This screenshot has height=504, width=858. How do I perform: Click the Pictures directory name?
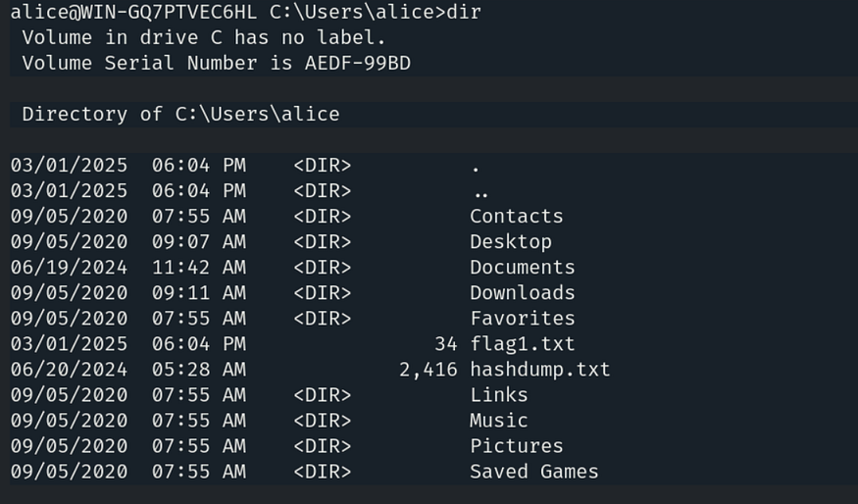point(516,446)
